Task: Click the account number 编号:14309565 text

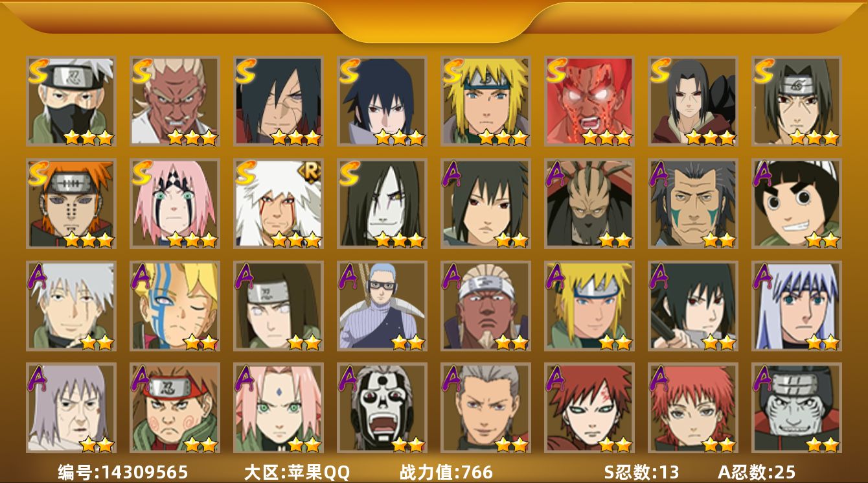Action: pos(123,472)
